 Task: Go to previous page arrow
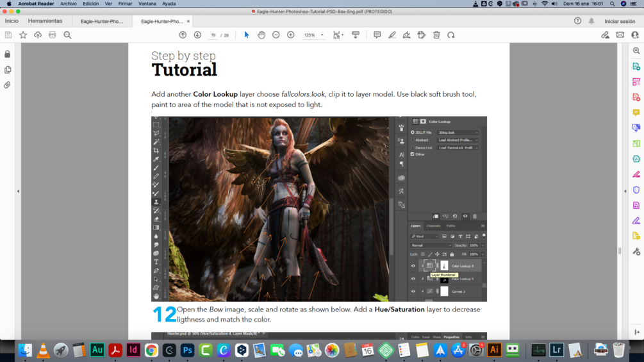coord(183,35)
